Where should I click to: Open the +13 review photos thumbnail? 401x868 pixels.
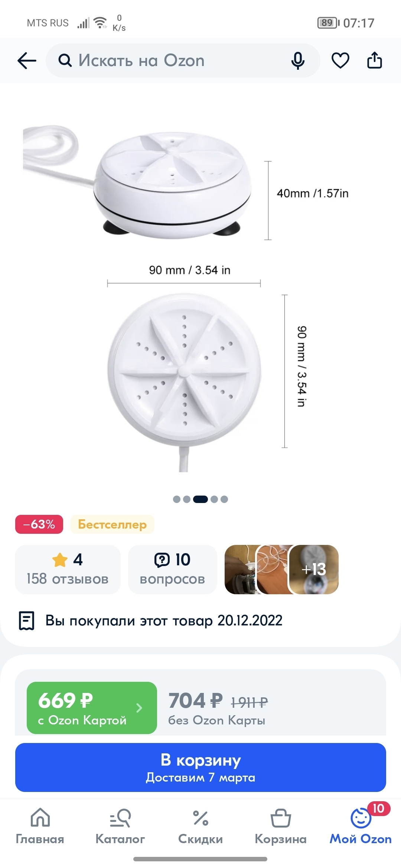point(314,569)
